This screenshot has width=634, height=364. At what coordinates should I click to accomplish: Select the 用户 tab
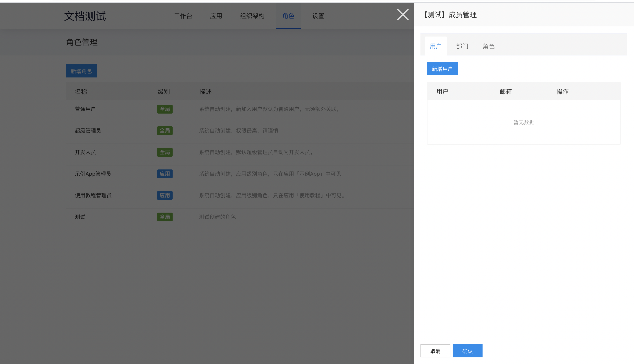coord(435,46)
